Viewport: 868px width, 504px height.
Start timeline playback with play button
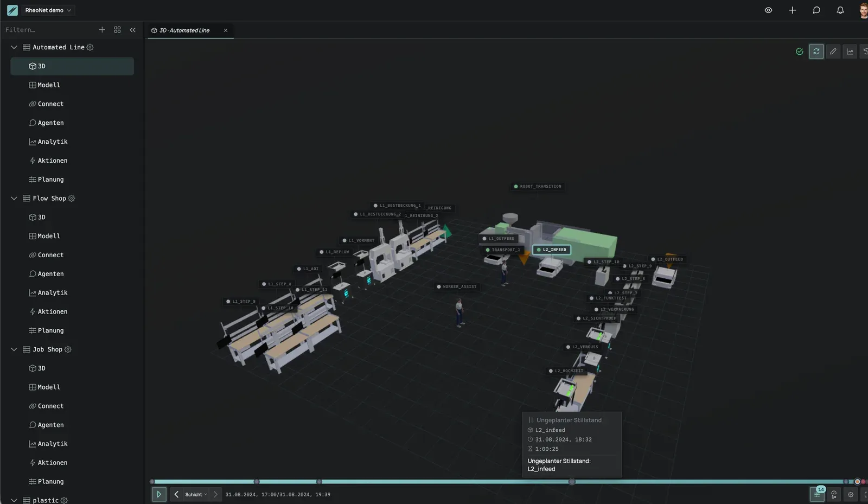(x=159, y=494)
